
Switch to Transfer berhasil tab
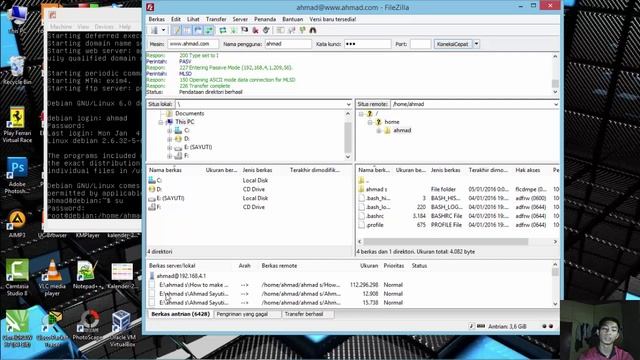coord(307,314)
